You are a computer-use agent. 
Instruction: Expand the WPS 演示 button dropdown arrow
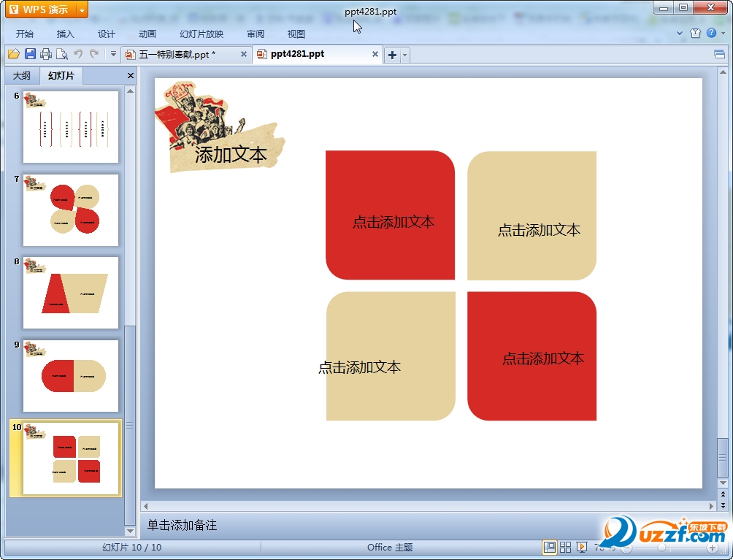(x=82, y=9)
